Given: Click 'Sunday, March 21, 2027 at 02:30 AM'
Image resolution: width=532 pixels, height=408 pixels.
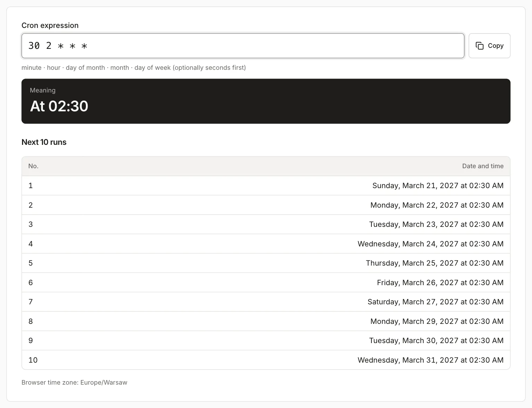Looking at the screenshot, I should click(x=438, y=186).
